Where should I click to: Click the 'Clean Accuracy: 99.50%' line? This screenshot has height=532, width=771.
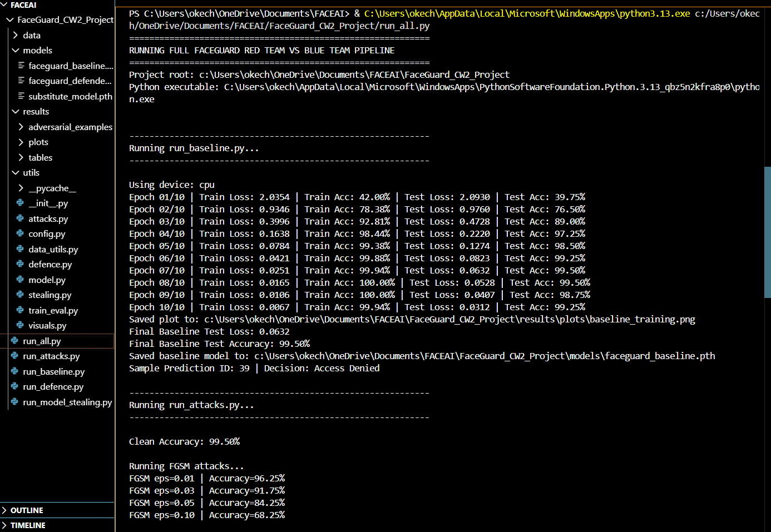(184, 442)
